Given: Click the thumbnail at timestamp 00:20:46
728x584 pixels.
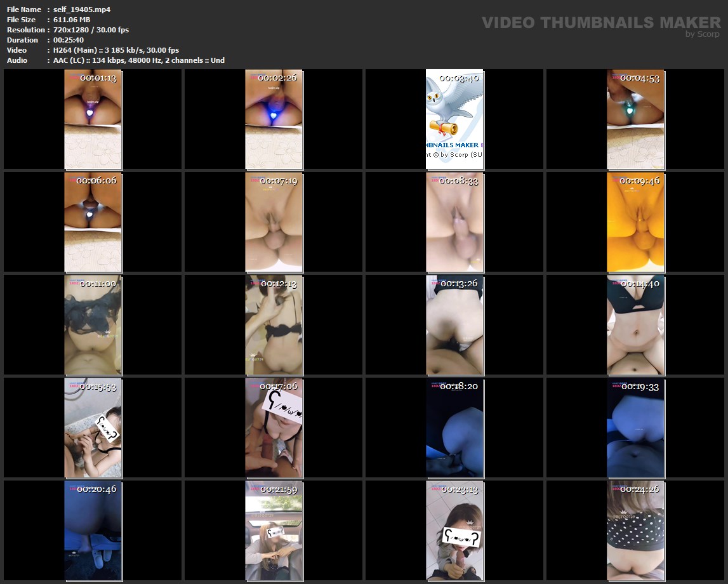Looking at the screenshot, I should coord(93,531).
